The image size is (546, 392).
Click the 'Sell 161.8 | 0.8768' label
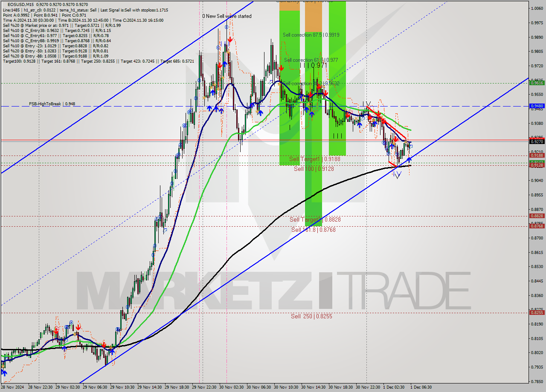coord(314,230)
